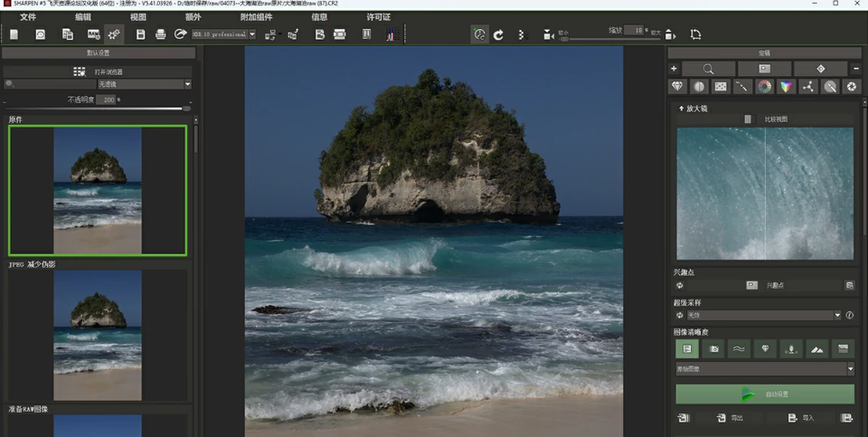868x437 pixels.
Task: Toggle the real-time calculation clock icon
Action: tap(480, 34)
